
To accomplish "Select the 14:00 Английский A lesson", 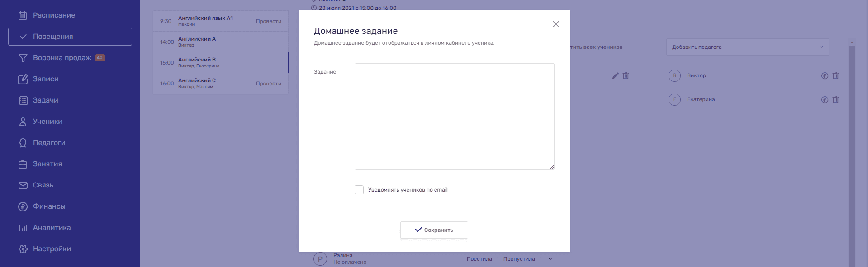I will tap(220, 42).
